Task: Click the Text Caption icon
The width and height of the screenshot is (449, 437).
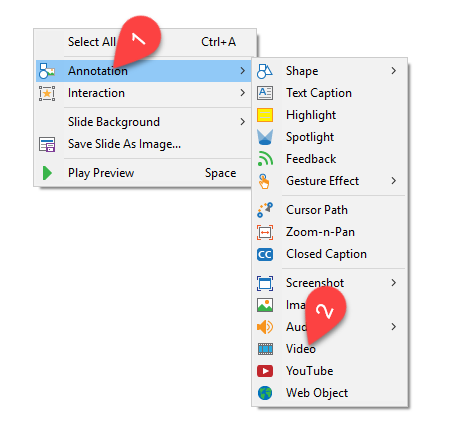Action: click(265, 93)
